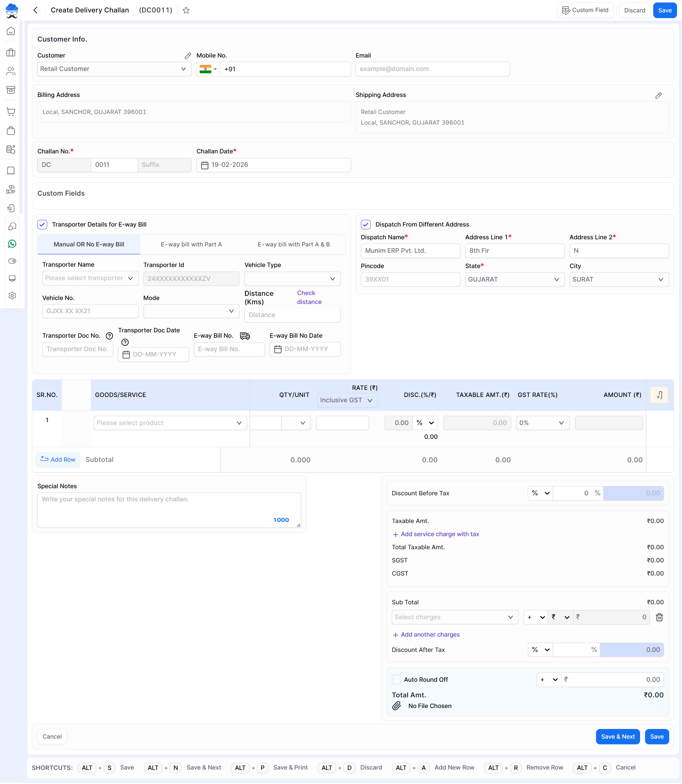Edit the shipping address with pencil icon

659,95
